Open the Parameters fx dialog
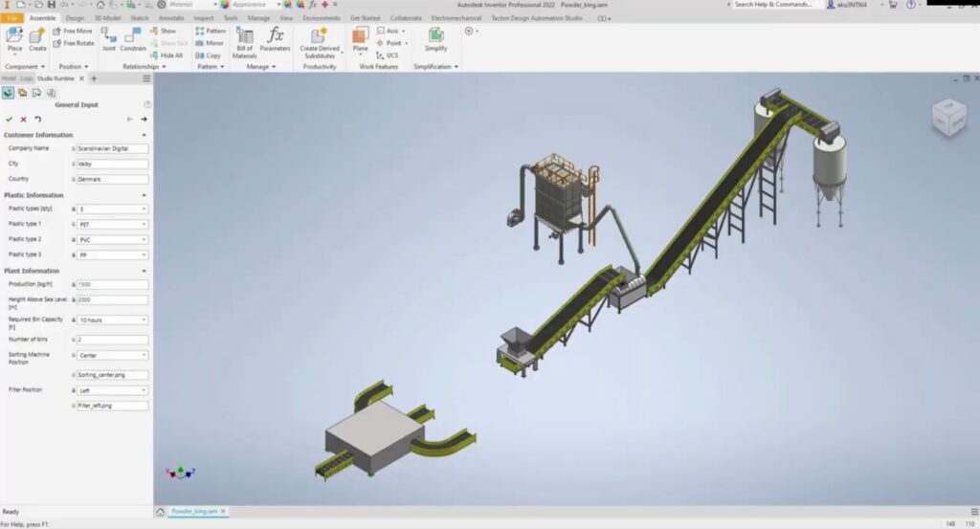The height and width of the screenshot is (529, 980). [275, 40]
